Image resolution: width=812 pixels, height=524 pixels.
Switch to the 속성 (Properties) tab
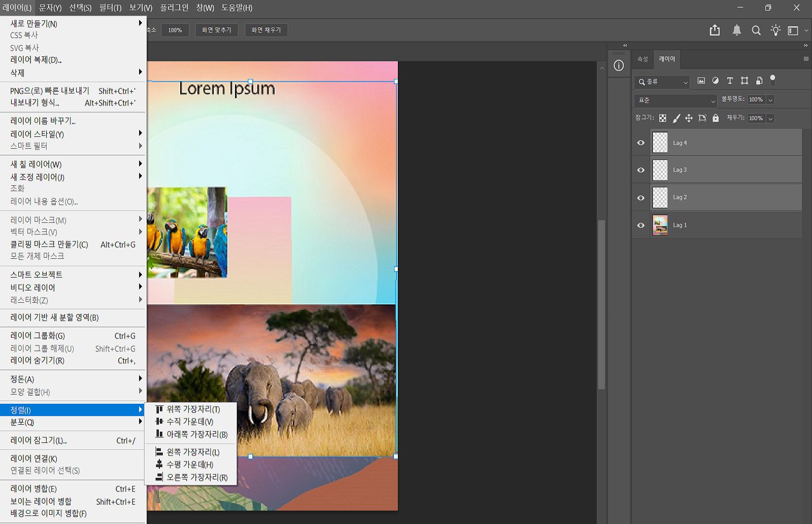click(642, 59)
